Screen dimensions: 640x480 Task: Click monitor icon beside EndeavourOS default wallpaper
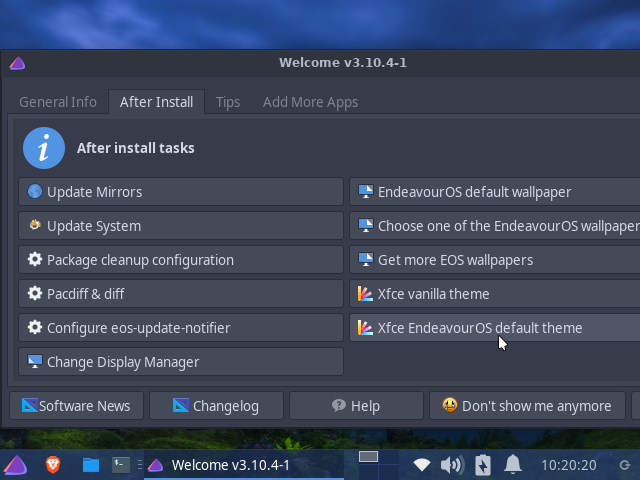point(365,191)
